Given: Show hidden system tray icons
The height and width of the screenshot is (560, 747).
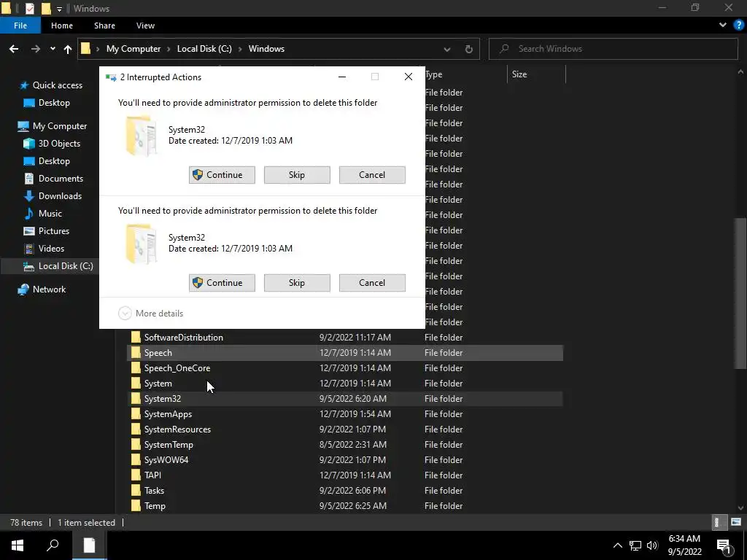Looking at the screenshot, I should pos(617,545).
